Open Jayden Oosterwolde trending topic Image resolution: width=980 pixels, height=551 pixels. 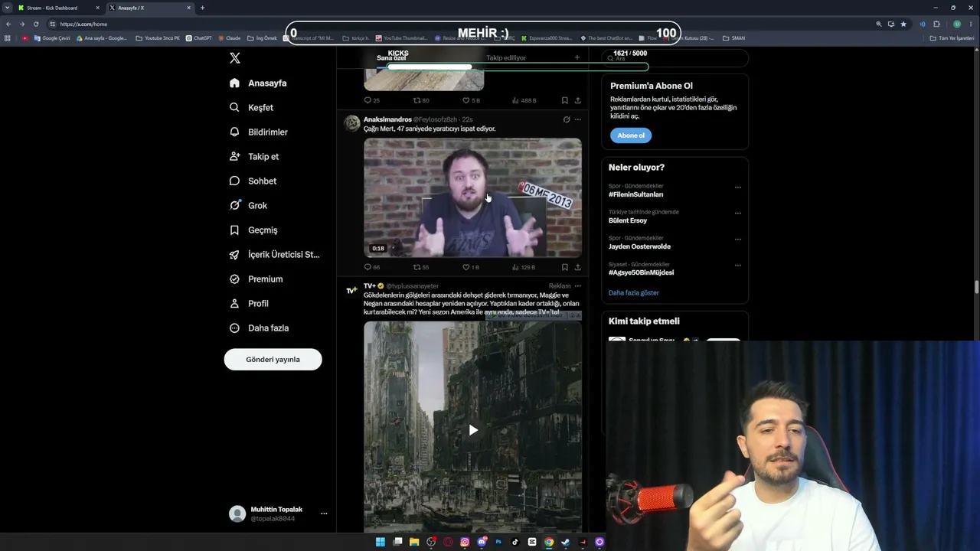(639, 246)
